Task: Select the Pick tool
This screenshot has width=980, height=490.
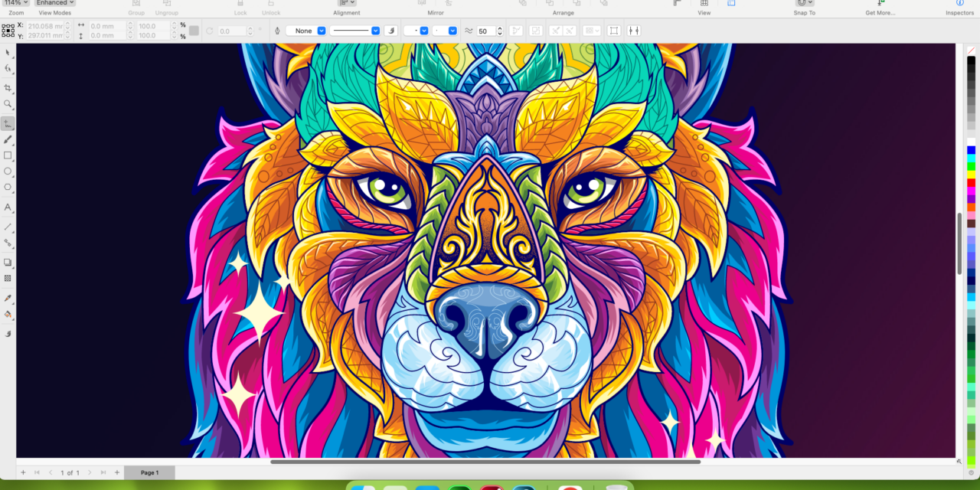Action: (x=8, y=52)
